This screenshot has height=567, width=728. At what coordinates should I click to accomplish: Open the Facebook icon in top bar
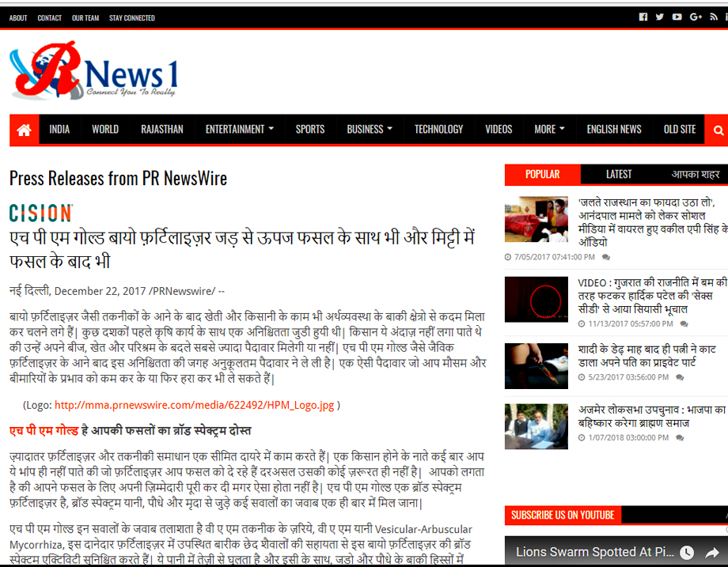point(643,17)
